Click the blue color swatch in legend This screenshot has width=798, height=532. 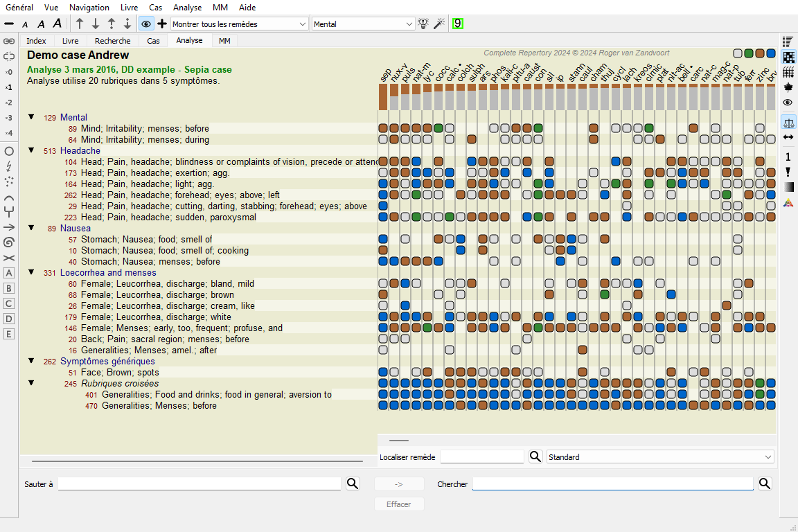(x=771, y=53)
